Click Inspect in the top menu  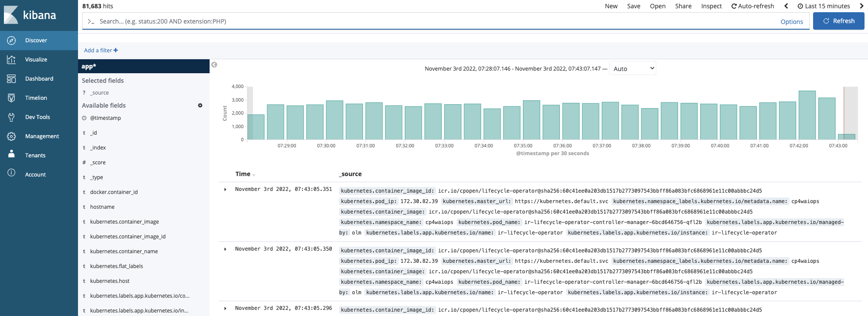(711, 6)
